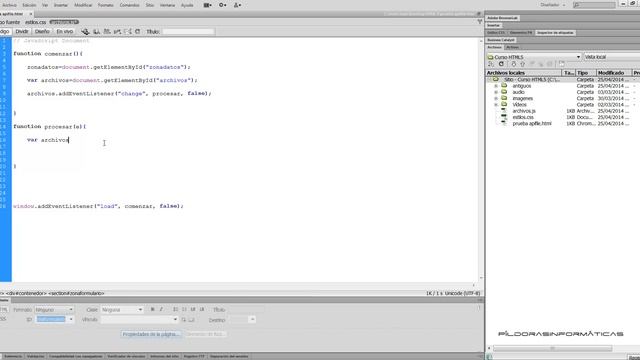Sort by Tipo column header
Viewport: 640px width, 360px height.
[586, 73]
